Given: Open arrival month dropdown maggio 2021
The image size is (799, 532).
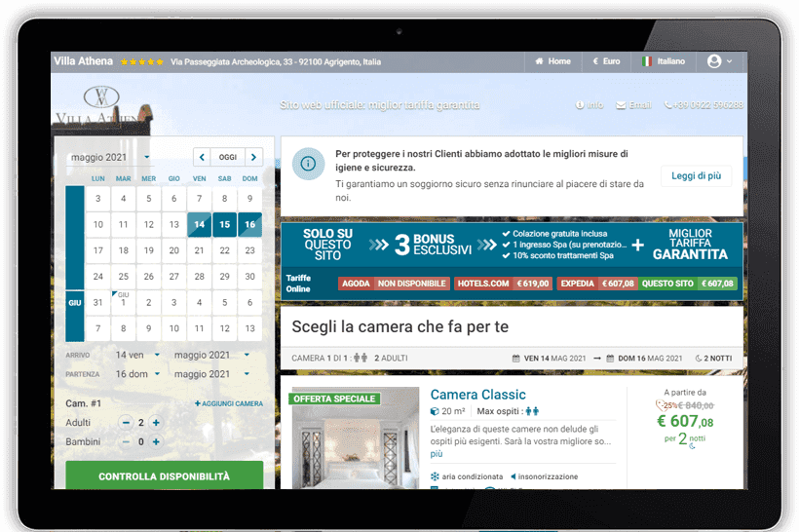Looking at the screenshot, I should point(212,355).
